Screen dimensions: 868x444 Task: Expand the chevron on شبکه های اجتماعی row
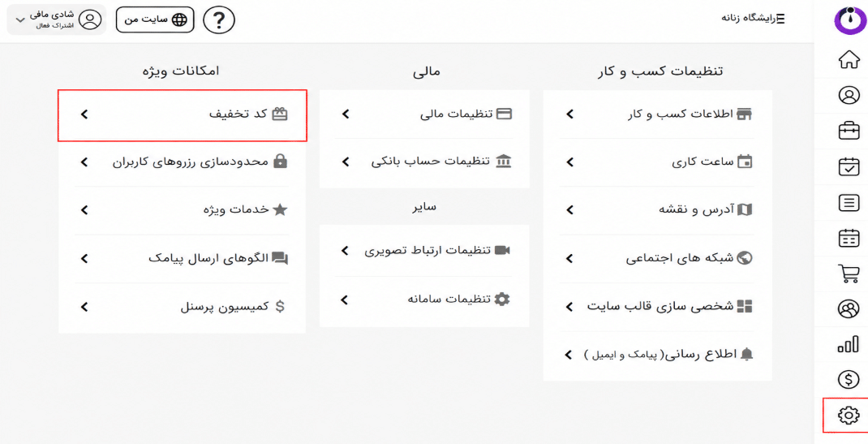tap(569, 259)
